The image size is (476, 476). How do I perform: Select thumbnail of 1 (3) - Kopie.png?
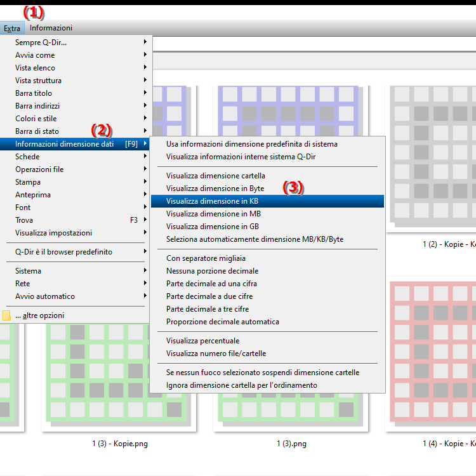tap(97, 376)
